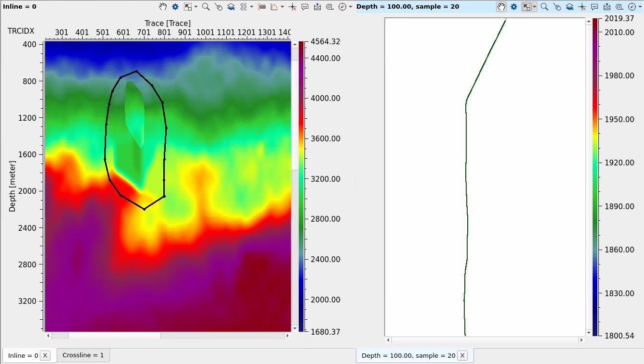Click the crosshair pick tool in Inline toolbar
This screenshot has height=364, width=644.
pos(292,7)
